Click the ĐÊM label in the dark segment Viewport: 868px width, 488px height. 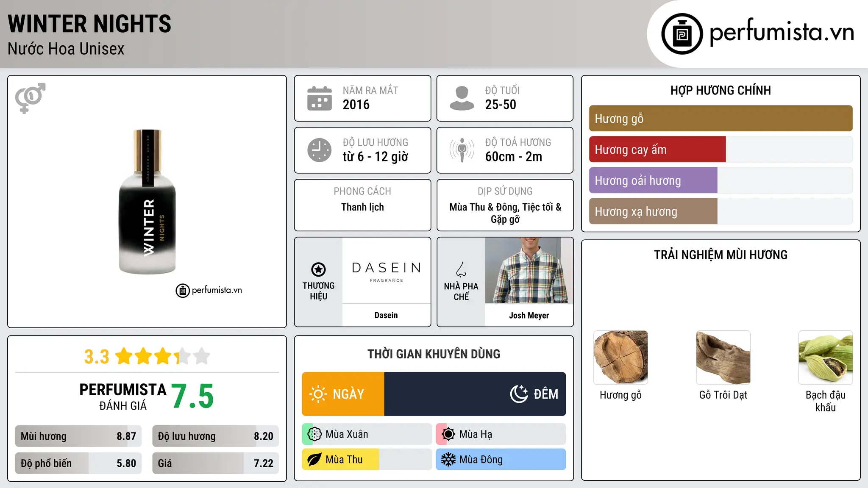(x=546, y=394)
